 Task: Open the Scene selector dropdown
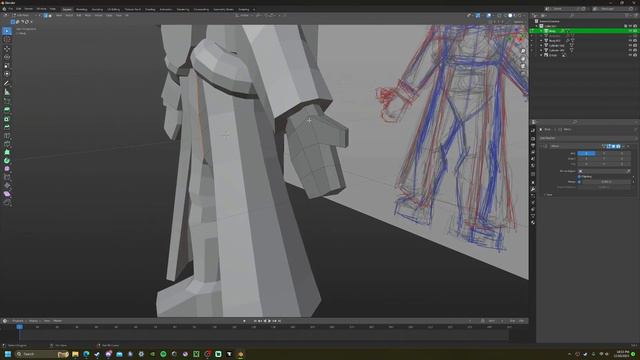pyautogui.click(x=549, y=9)
